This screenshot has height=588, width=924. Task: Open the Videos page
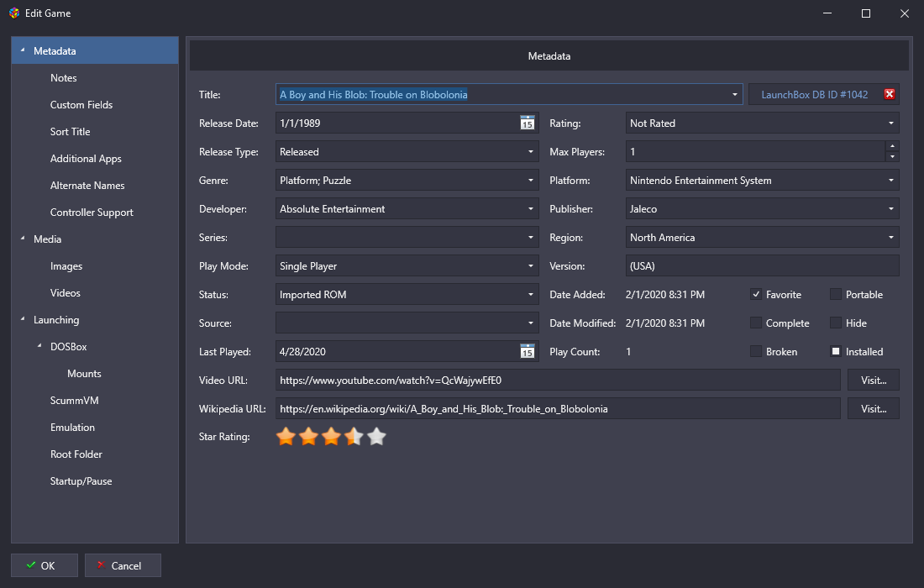[65, 293]
